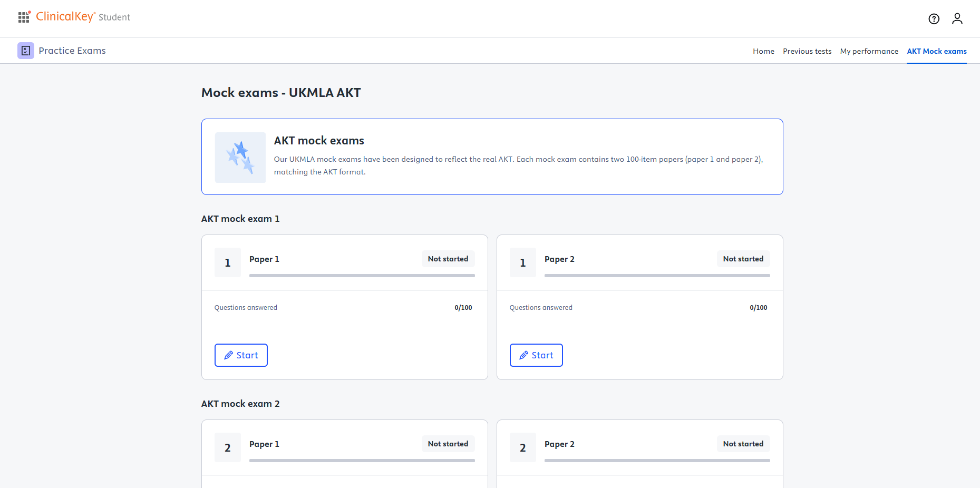
Task: Click the Practice Exams title link
Action: [72, 51]
